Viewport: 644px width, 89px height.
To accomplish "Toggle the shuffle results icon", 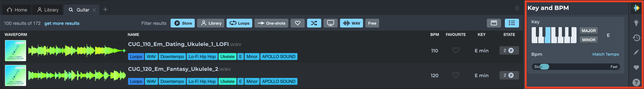I will coord(314,23).
